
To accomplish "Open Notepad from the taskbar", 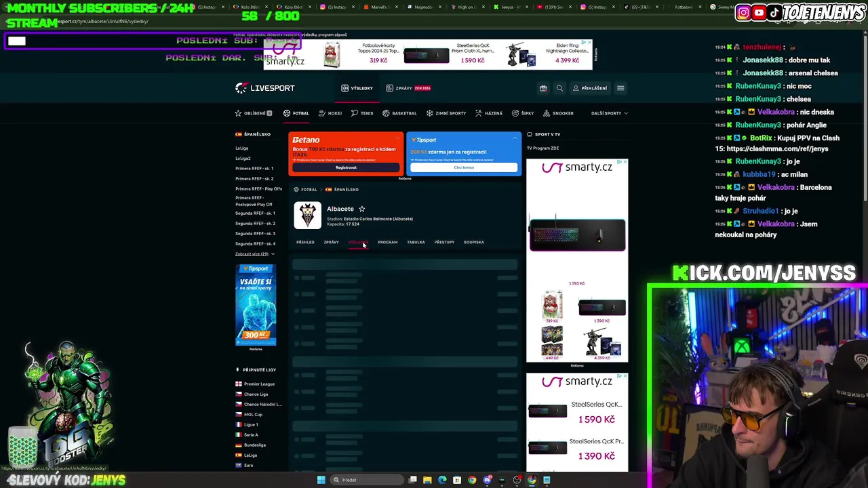I will (x=547, y=480).
